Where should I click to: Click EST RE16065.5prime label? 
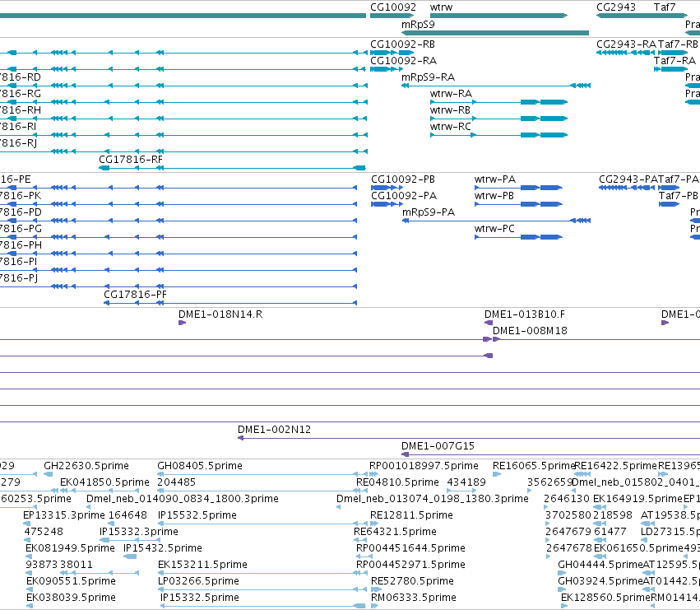[x=533, y=466]
